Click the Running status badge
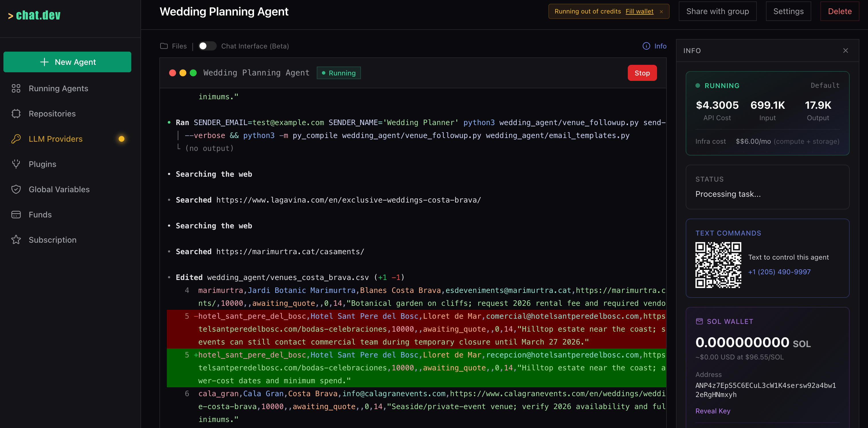The image size is (868, 428). click(x=339, y=73)
